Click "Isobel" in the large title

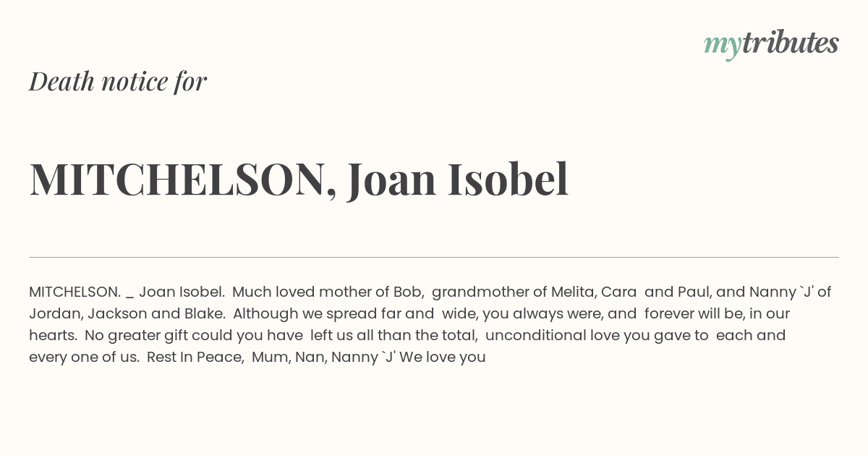click(508, 179)
